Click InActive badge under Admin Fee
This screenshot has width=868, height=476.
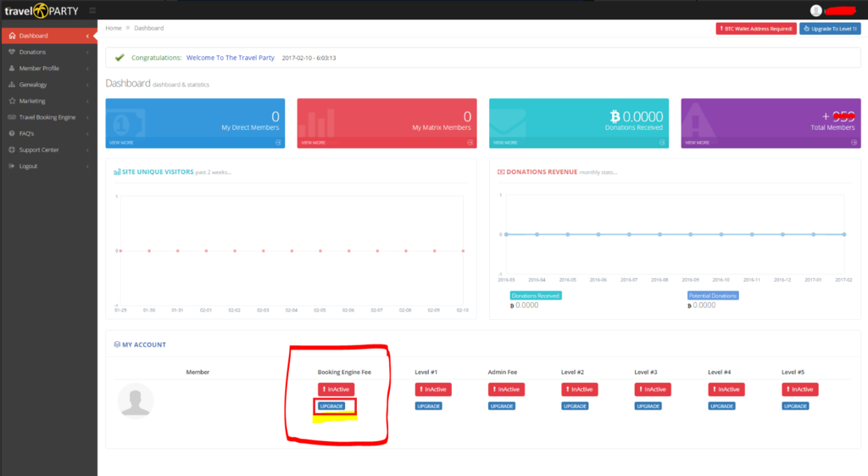pyautogui.click(x=507, y=389)
